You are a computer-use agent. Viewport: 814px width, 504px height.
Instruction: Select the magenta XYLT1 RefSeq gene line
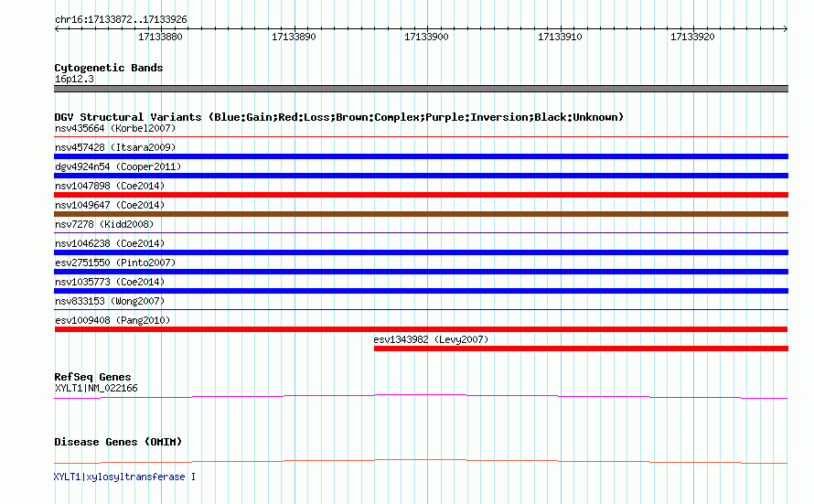(x=421, y=397)
